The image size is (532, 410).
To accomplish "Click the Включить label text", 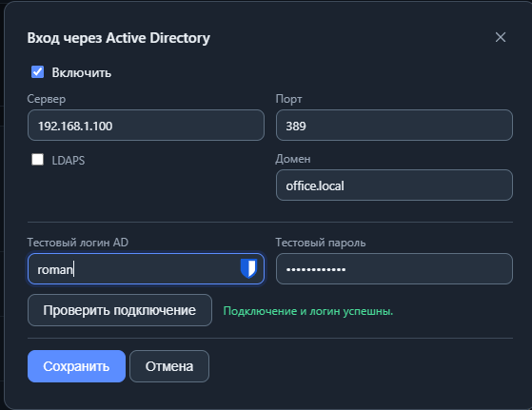I will (x=82, y=72).
